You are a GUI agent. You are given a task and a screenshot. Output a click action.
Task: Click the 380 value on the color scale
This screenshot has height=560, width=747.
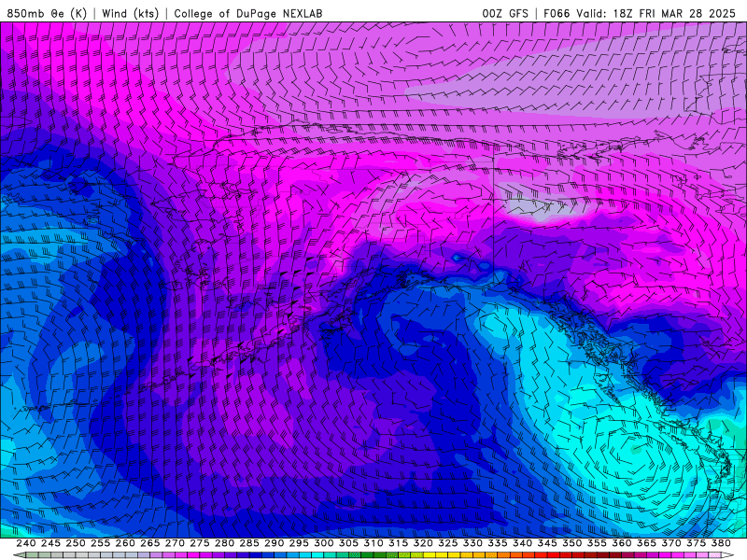click(721, 543)
